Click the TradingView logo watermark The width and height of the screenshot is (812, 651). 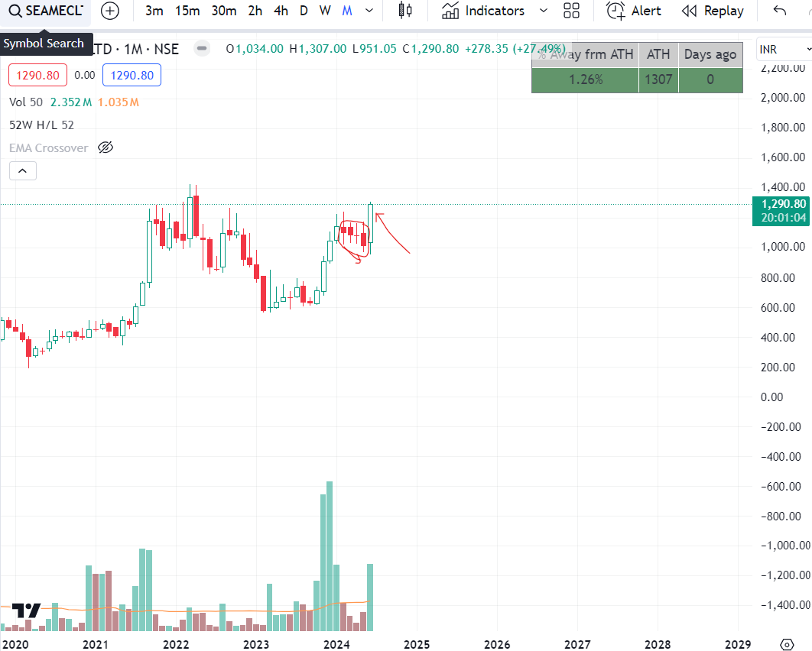(x=27, y=611)
